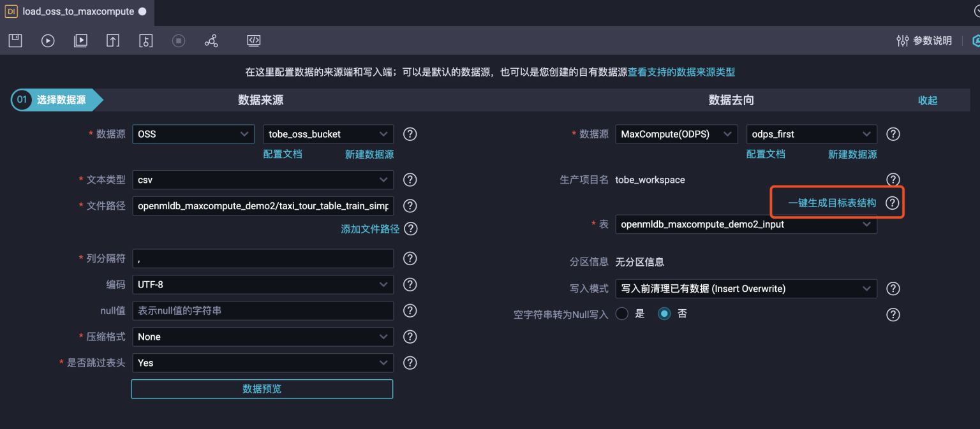Click help icon beside 文本类型 csv
Screen dimensions: 980x429
coord(411,180)
